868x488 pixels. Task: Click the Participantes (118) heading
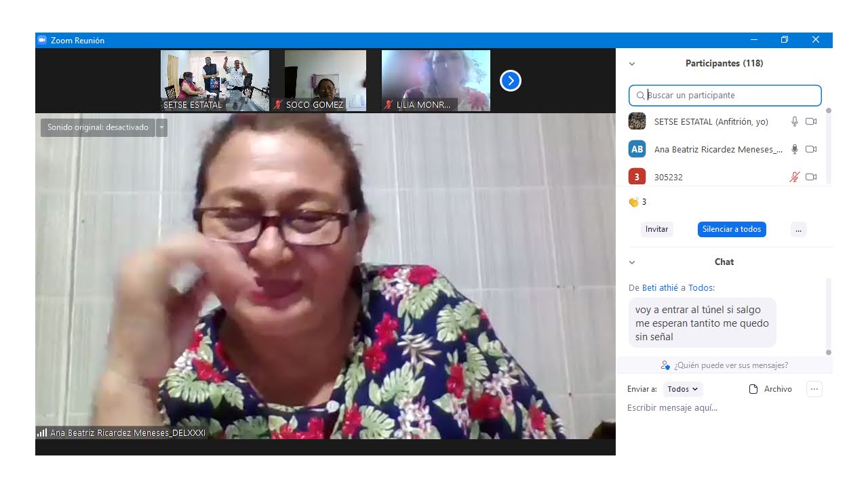click(724, 63)
